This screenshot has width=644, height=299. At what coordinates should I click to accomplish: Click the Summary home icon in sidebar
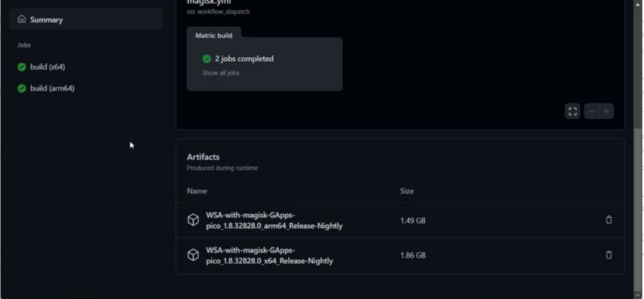pyautogui.click(x=22, y=19)
